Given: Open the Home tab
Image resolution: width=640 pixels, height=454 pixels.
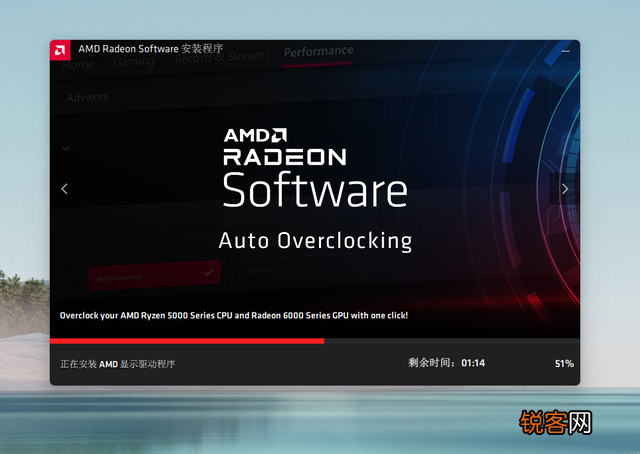Looking at the screenshot, I should pos(78,65).
